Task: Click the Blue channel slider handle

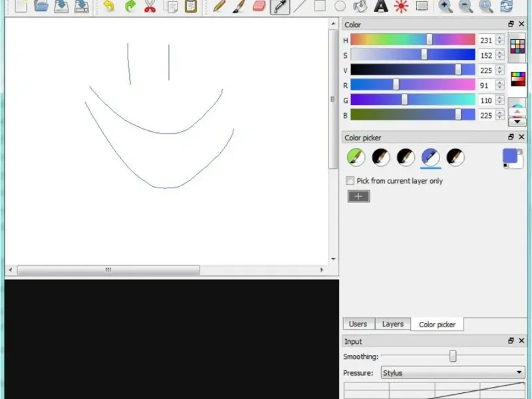Action: (458, 114)
